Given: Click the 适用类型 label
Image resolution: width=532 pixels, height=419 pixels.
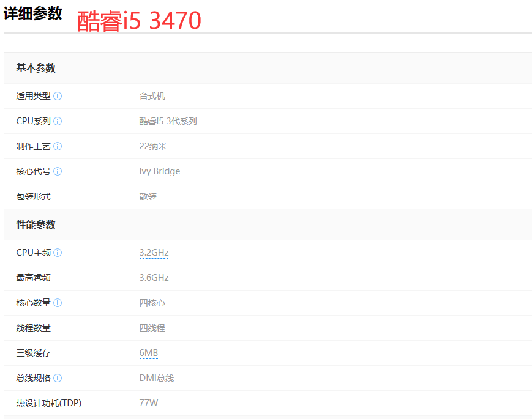Looking at the screenshot, I should (34, 96).
